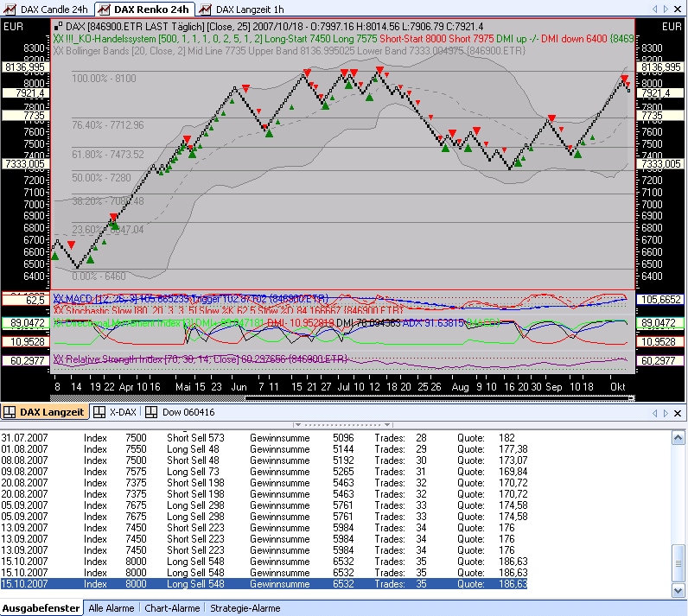Viewport: 688px width, 616px height.
Task: Click the right 7333,005 lower band marker
Action: click(x=660, y=164)
